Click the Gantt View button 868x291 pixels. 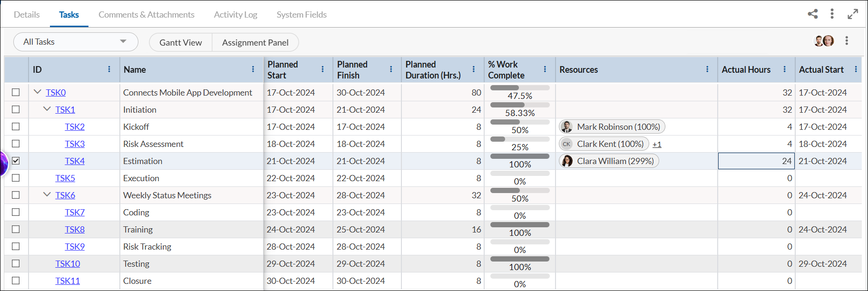point(181,42)
